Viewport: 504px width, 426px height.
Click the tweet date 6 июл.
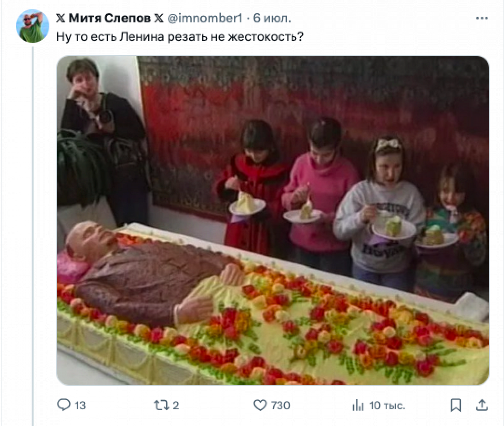(272, 18)
